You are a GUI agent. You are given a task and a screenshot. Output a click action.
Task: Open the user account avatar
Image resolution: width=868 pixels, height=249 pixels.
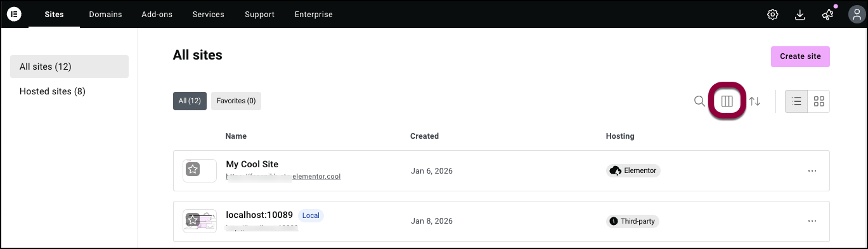pyautogui.click(x=853, y=14)
